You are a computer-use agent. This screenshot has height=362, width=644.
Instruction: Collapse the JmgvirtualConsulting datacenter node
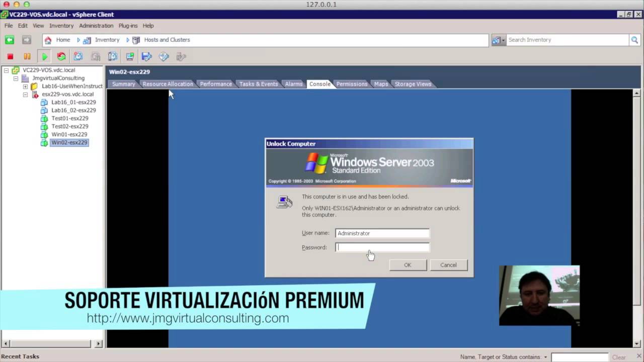[16, 78]
